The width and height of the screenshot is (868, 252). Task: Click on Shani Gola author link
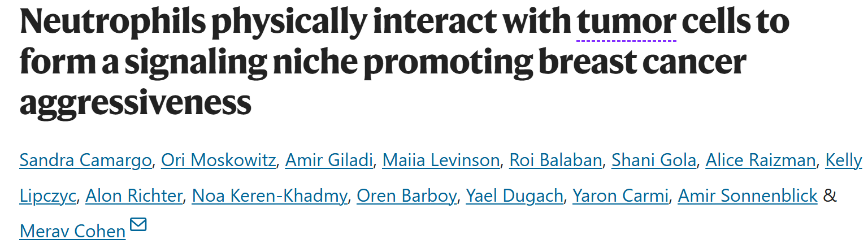coord(654,160)
